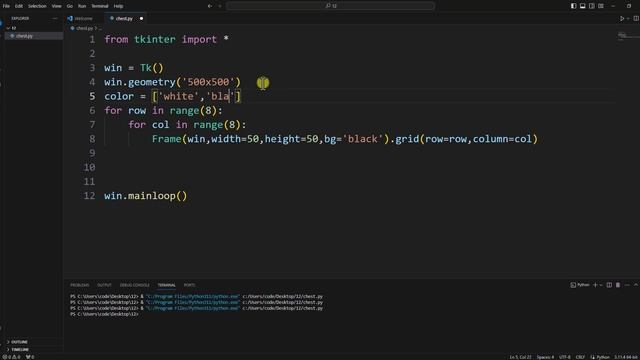Open Customize Layout icon
Image resolution: width=640 pixels, height=360 pixels.
(x=601, y=6)
